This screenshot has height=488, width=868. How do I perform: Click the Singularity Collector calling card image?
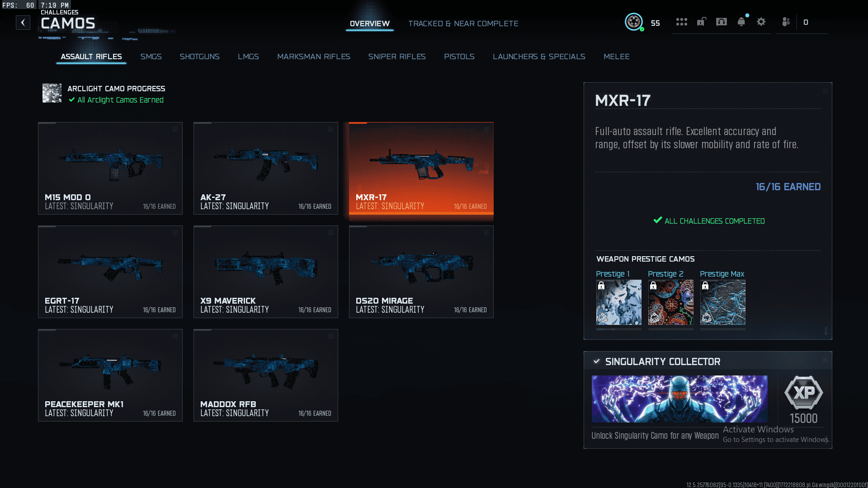[x=679, y=399]
